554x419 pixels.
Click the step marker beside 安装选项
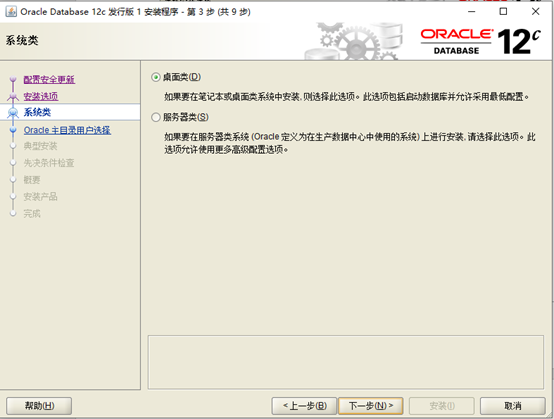[x=13, y=96]
